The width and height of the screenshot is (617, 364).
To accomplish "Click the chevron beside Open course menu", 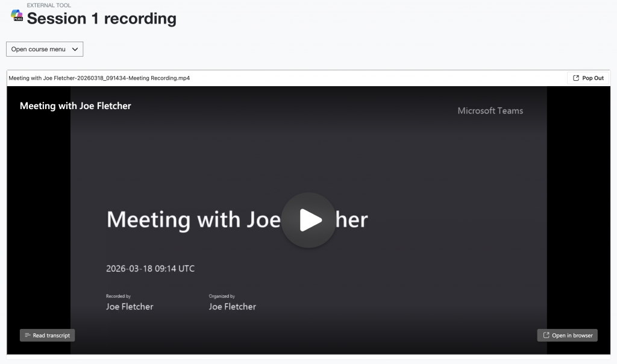I will (75, 49).
